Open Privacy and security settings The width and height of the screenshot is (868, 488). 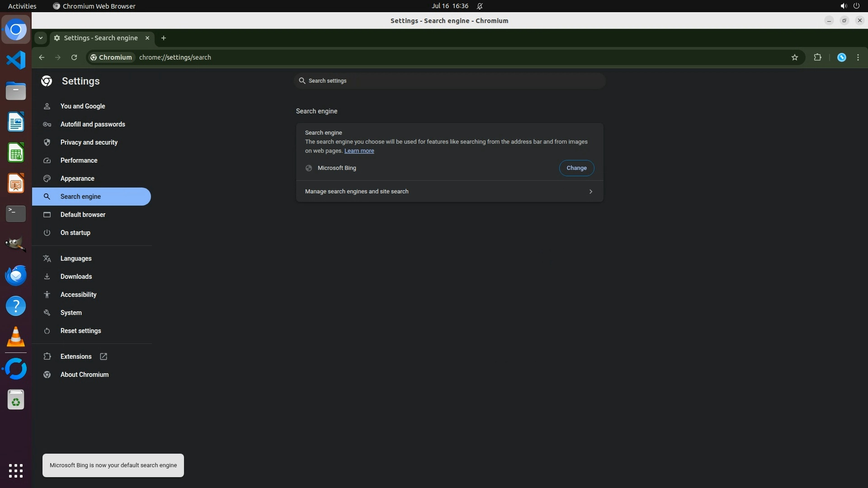click(x=89, y=142)
